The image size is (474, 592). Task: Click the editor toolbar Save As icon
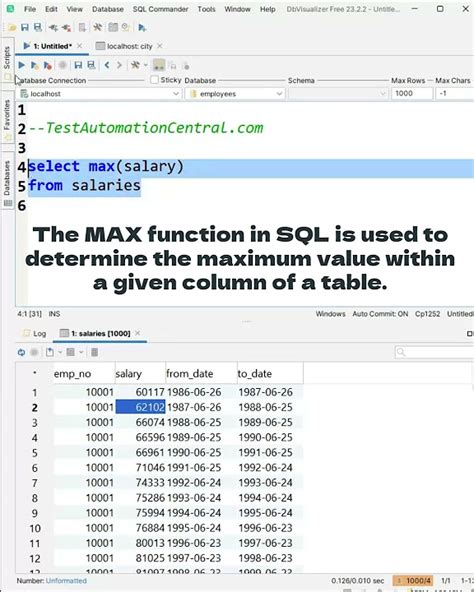91,65
